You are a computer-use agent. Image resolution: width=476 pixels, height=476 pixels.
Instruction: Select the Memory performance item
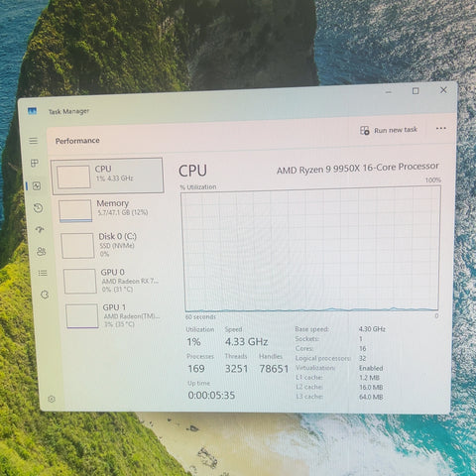[x=109, y=210]
